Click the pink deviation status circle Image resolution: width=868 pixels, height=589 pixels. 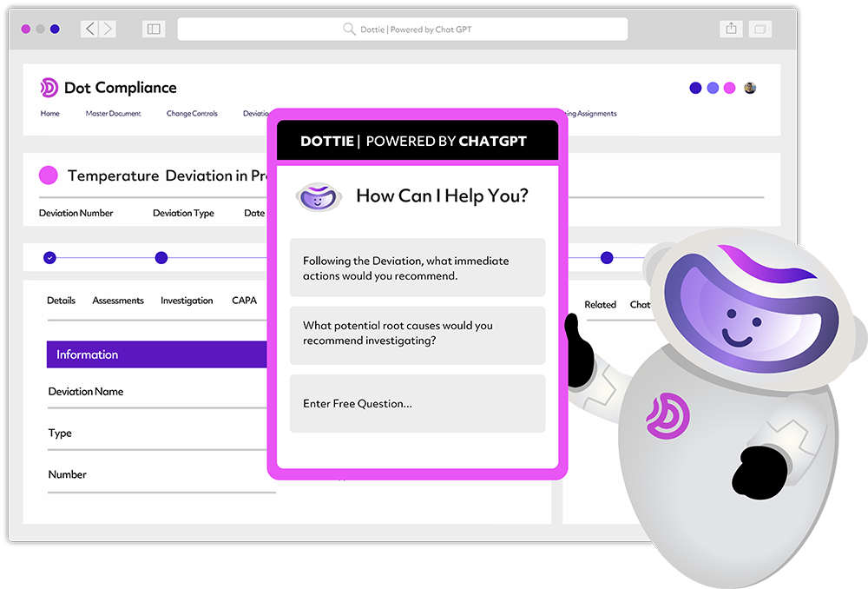[48, 175]
